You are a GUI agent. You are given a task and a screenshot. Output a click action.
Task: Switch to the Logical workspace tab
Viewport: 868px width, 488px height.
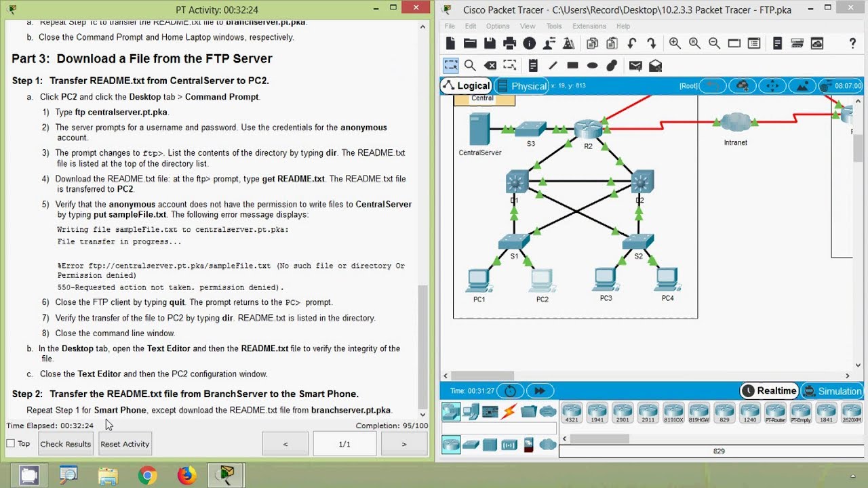[466, 85]
